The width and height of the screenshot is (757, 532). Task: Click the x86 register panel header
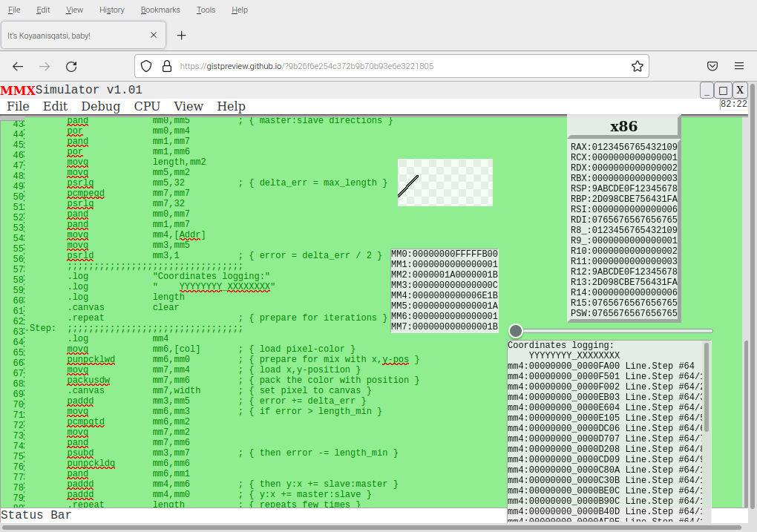[x=623, y=126]
